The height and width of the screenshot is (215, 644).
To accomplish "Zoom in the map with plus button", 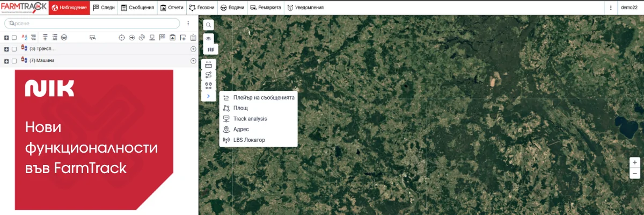I will point(635,162).
